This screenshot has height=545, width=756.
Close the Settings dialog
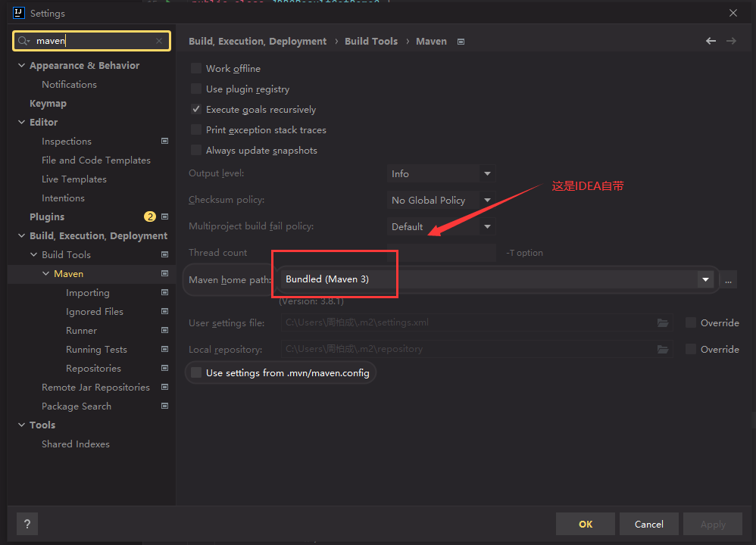pos(733,13)
